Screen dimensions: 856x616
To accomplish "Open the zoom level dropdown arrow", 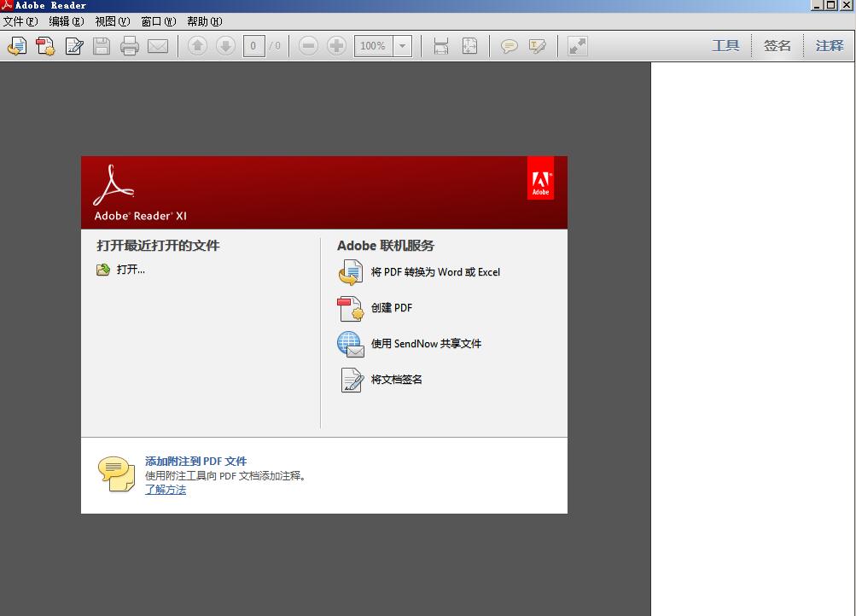I will [x=402, y=46].
